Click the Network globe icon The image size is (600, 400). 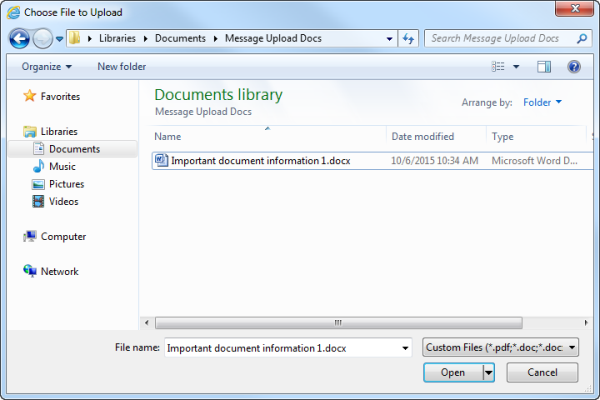[30, 271]
